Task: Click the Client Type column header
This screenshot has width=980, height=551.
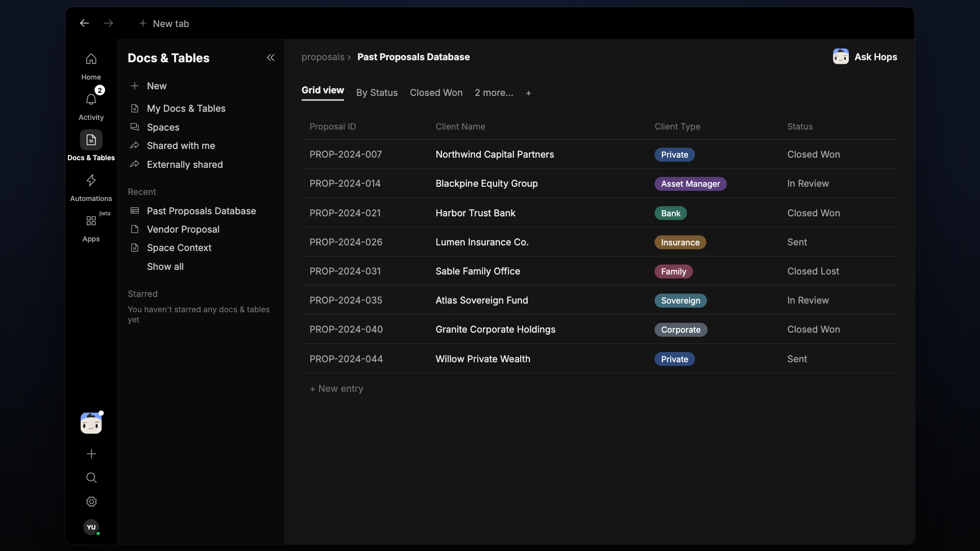Action: [x=677, y=127]
